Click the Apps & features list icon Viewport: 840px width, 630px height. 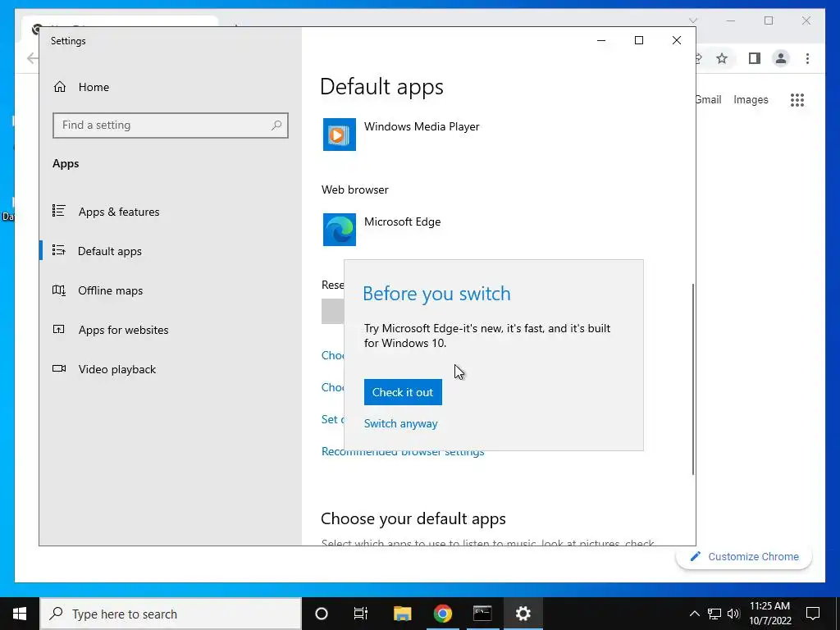click(59, 211)
